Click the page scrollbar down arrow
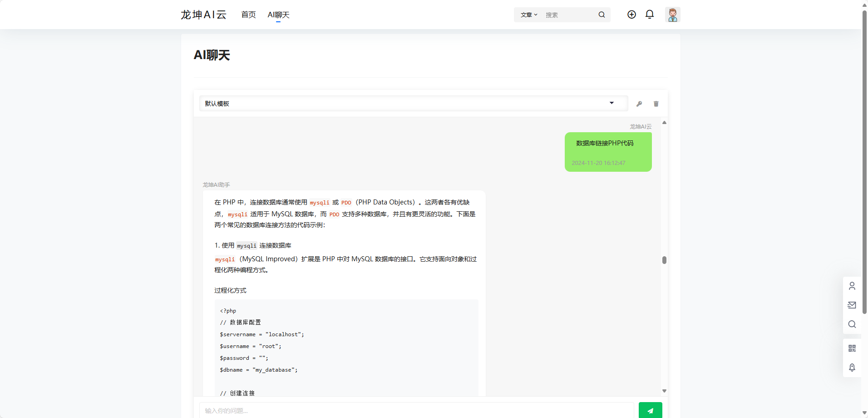Viewport: 868px width, 418px height. (864, 413)
